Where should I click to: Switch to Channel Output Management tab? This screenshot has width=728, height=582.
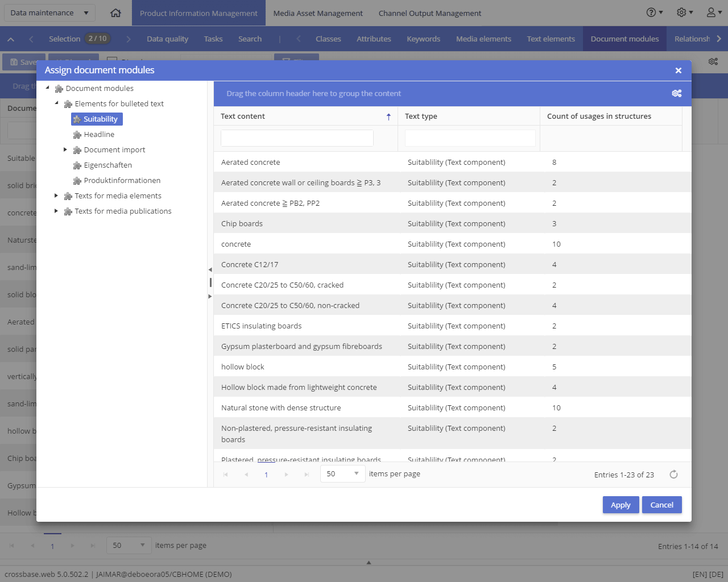click(x=430, y=13)
